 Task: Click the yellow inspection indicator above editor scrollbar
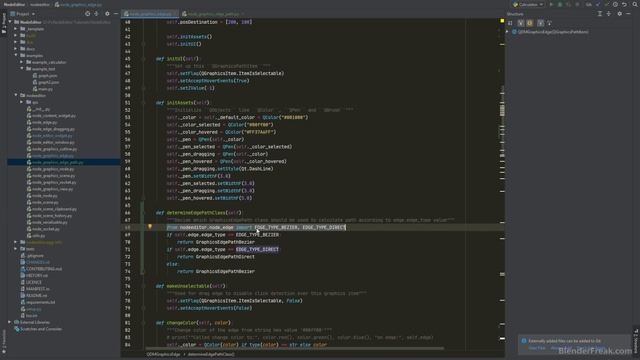click(x=502, y=21)
